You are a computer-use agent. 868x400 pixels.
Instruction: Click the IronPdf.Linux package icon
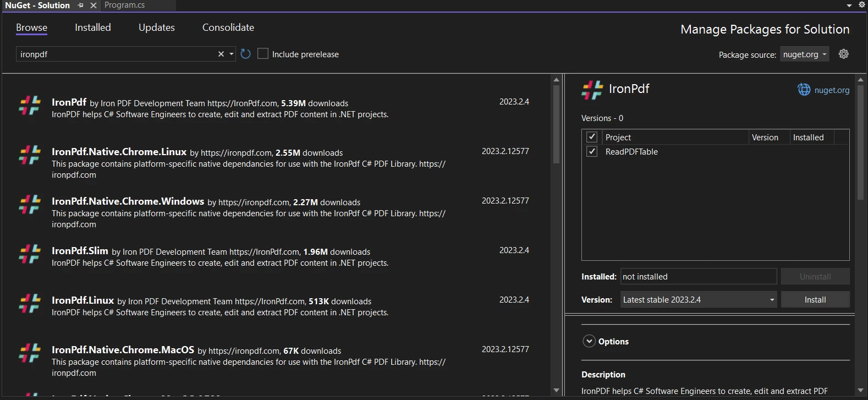point(30,303)
